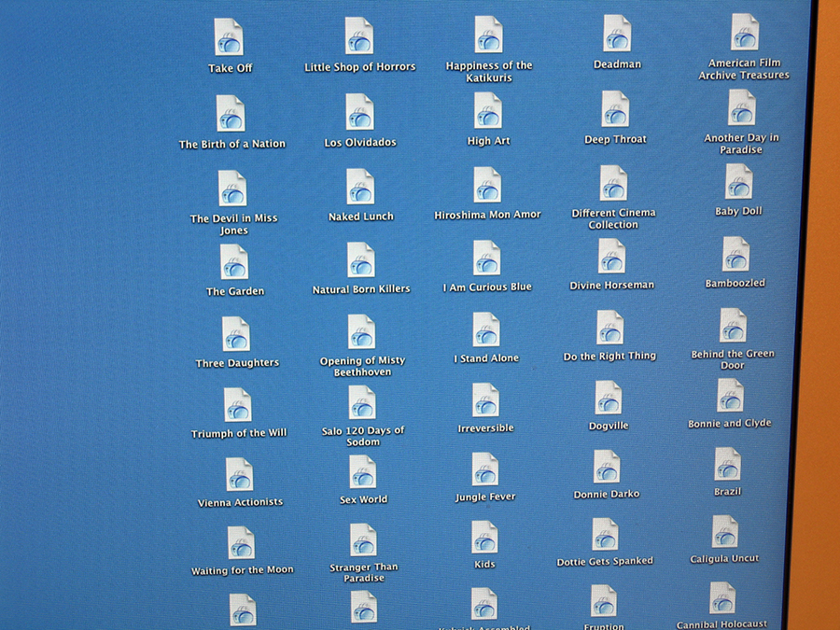The image size is (840, 630).
Task: Click the Little Shop of Horrors file
Action: point(359,36)
